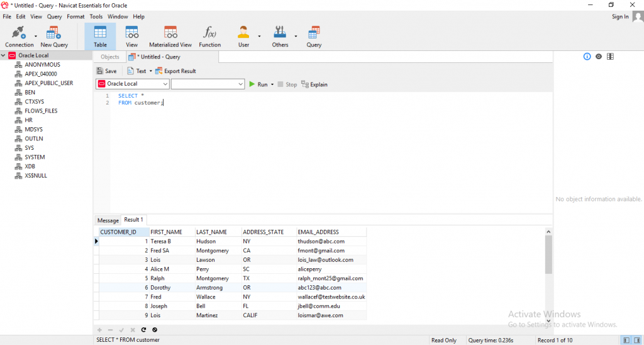The image size is (644, 345).
Task: Collapse the Oracle Local connection tree
Action: click(4, 55)
